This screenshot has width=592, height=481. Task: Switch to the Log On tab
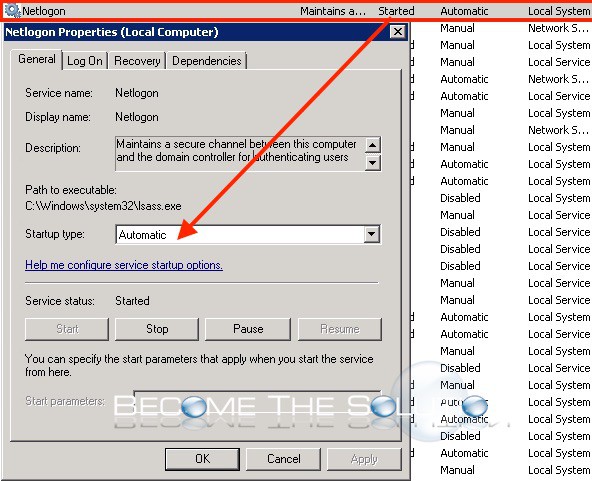[85, 61]
